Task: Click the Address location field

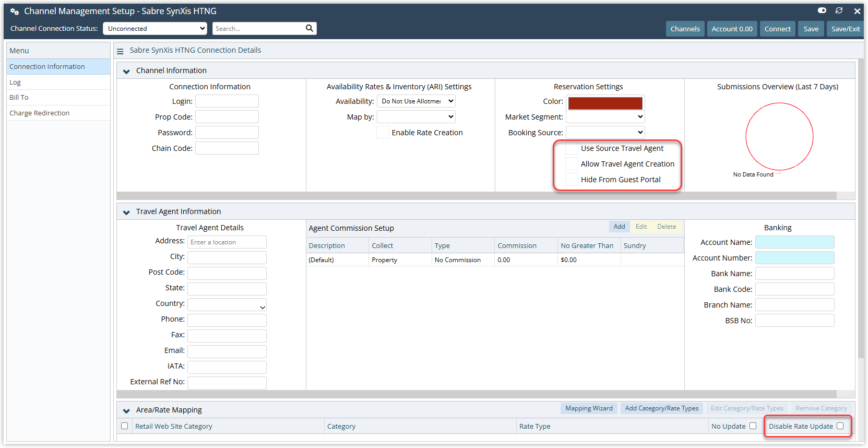Action: (x=227, y=242)
